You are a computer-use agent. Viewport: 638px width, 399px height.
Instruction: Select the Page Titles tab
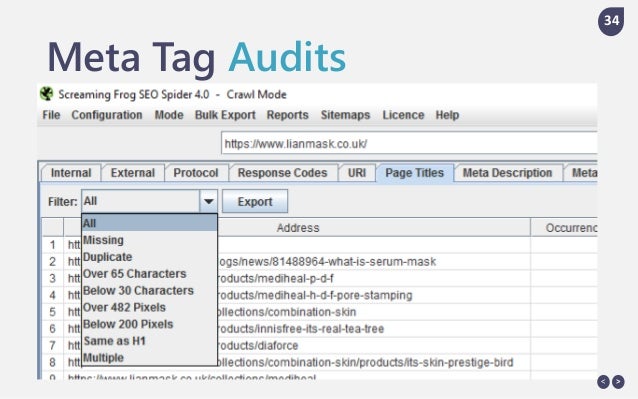(415, 173)
